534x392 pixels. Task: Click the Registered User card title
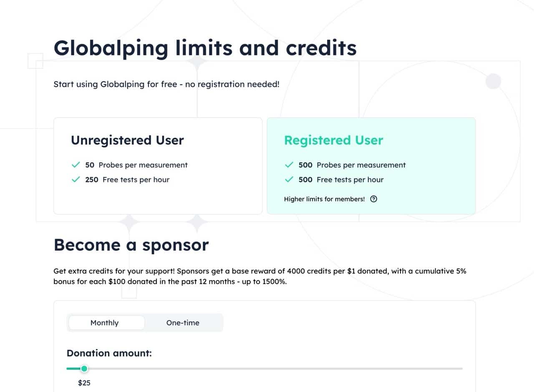click(x=333, y=140)
